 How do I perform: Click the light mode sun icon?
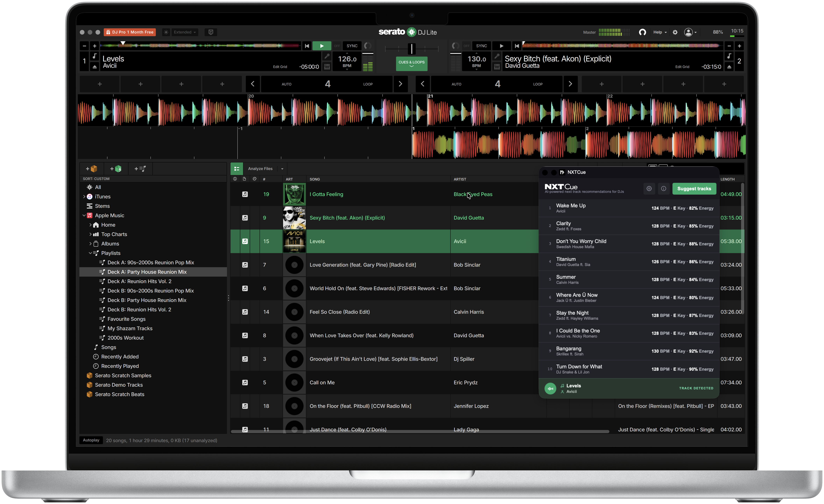coord(166,32)
